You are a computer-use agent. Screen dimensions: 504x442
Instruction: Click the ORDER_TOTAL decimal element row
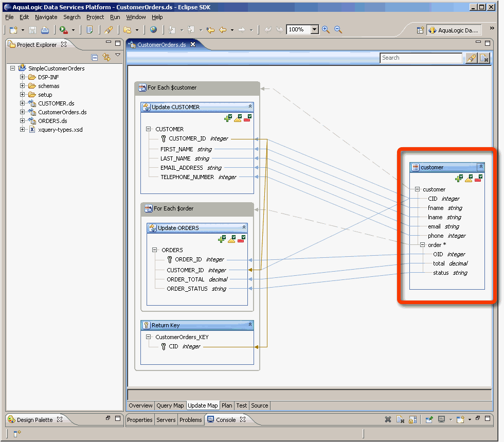pyautogui.click(x=196, y=279)
